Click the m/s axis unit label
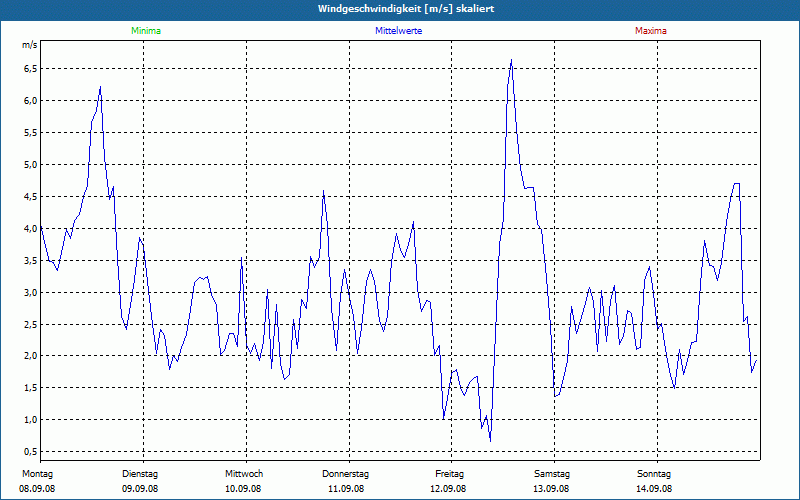 (30, 45)
